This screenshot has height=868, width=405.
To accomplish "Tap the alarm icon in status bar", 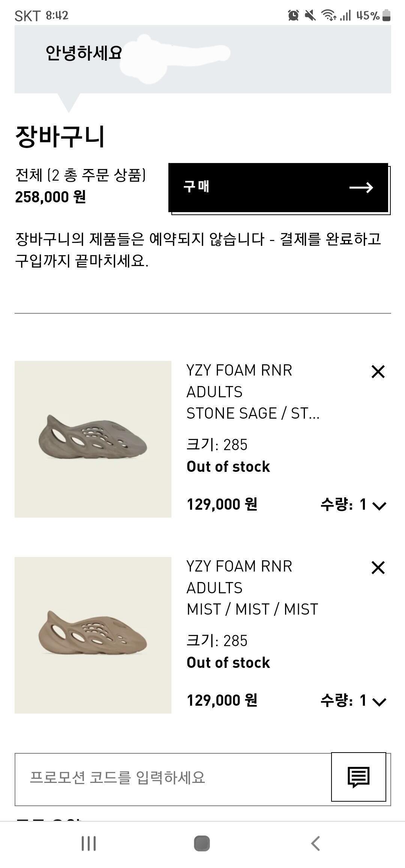I will click(293, 15).
